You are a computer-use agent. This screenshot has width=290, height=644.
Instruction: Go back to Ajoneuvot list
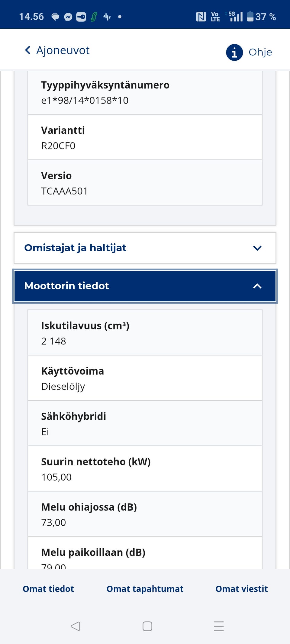(x=63, y=50)
